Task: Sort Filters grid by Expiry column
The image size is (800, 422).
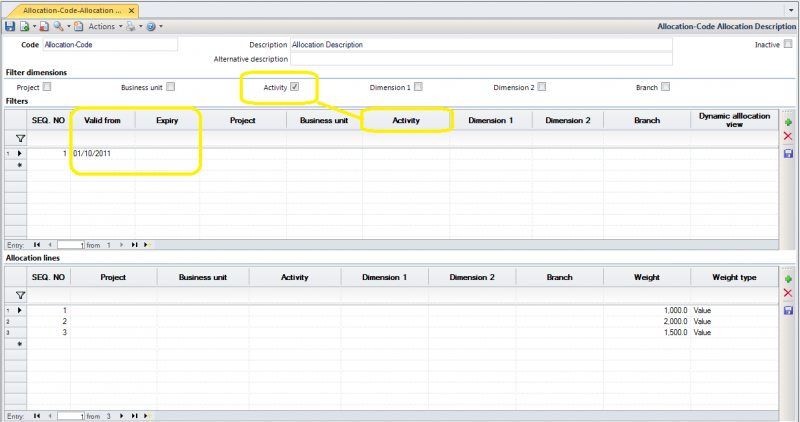Action: (x=167, y=120)
